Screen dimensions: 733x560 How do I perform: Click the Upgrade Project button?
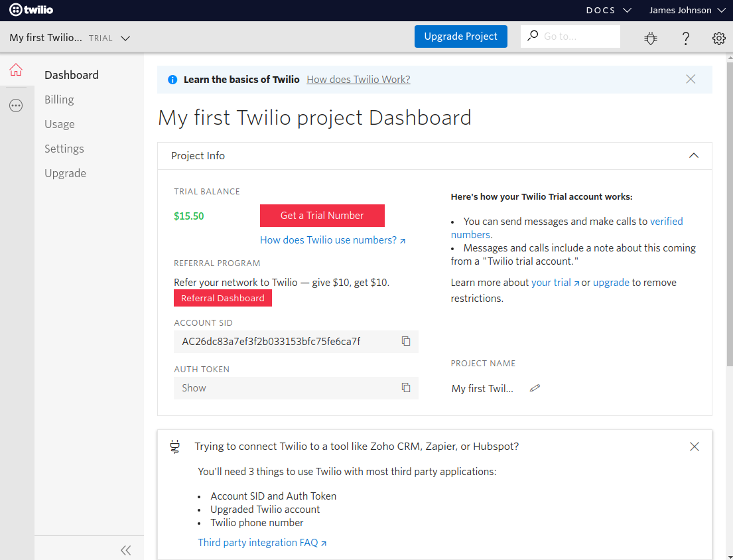pos(460,36)
